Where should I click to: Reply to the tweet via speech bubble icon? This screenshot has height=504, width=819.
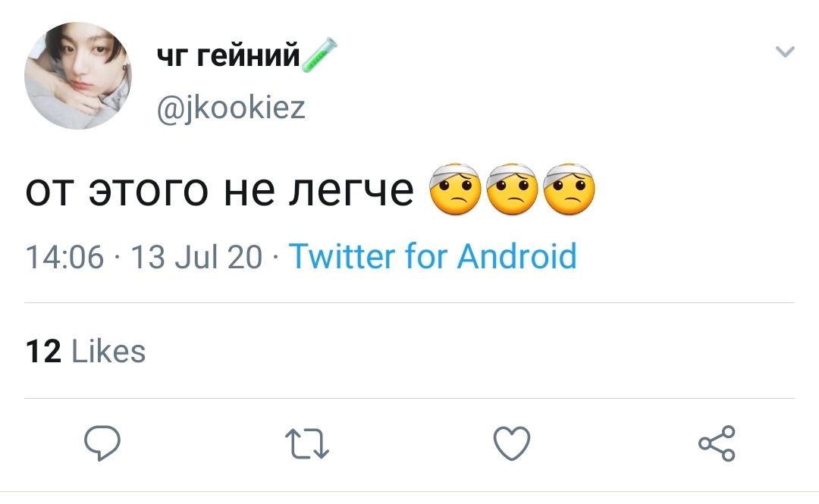[102, 443]
